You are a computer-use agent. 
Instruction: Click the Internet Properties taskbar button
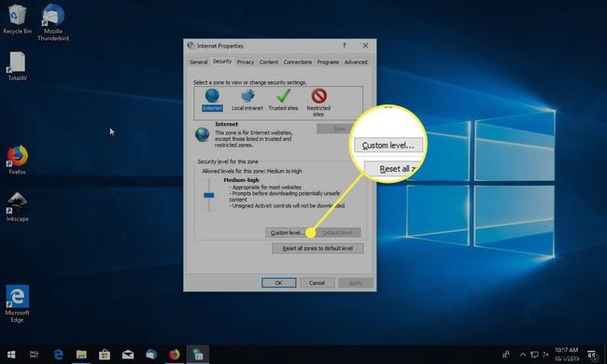198,355
